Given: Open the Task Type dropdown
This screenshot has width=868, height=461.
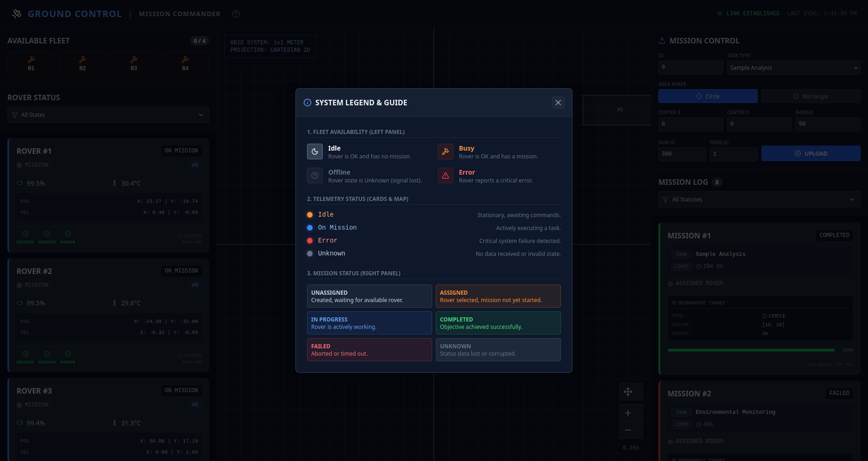Looking at the screenshot, I should click(793, 67).
